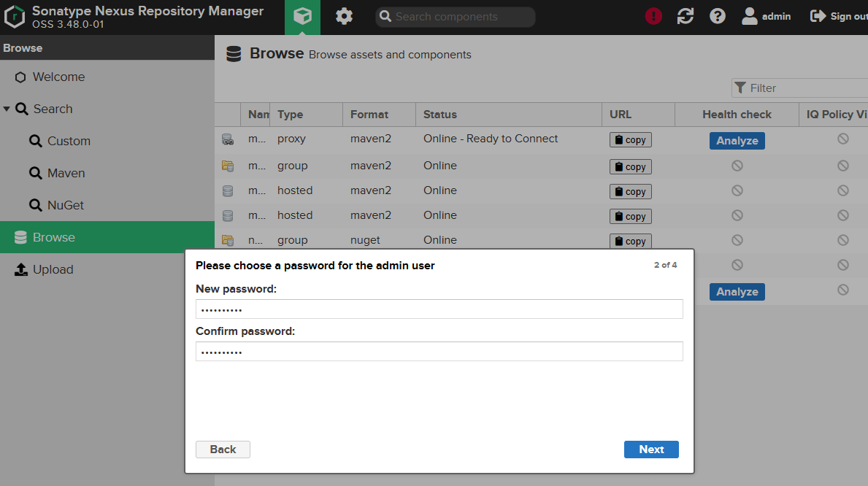Click the second hosted repository database icon
This screenshot has height=486, width=868.
(x=228, y=216)
